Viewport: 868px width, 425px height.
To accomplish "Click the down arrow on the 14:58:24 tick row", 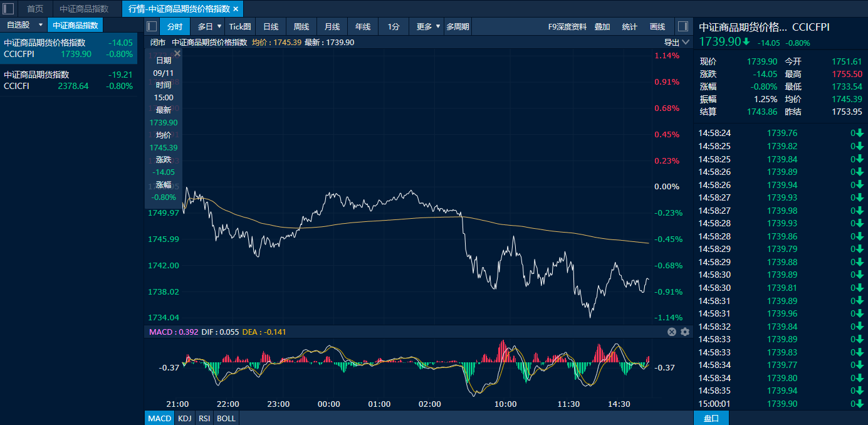I will click(x=860, y=133).
